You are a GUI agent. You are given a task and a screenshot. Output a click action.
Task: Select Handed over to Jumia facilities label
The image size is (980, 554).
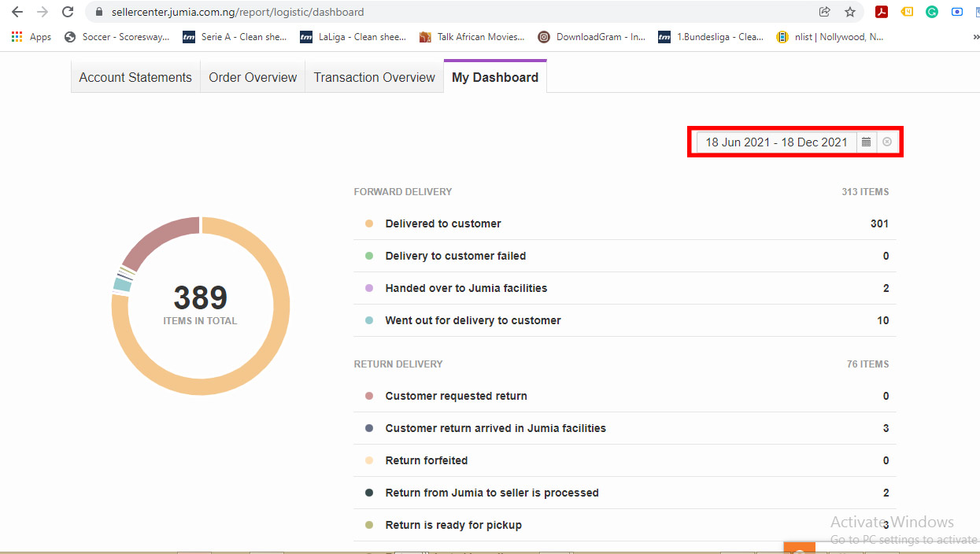466,288
